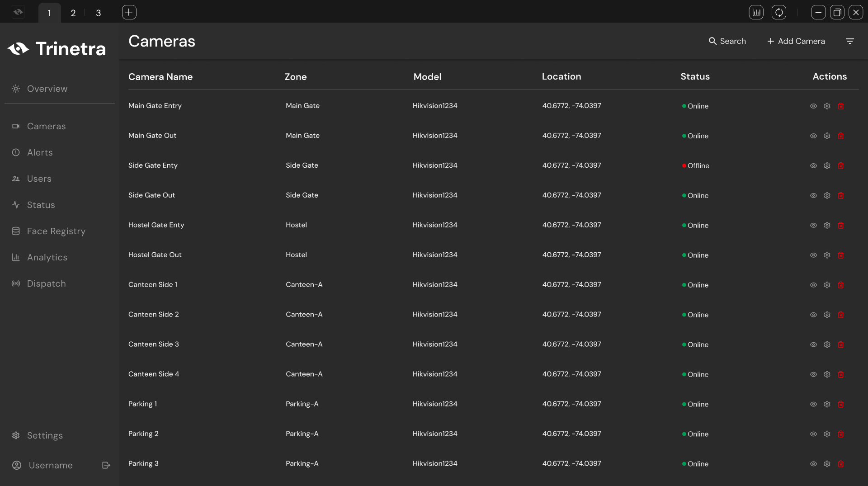Delete the Main Gate Entry camera
The height and width of the screenshot is (486, 868).
point(840,106)
